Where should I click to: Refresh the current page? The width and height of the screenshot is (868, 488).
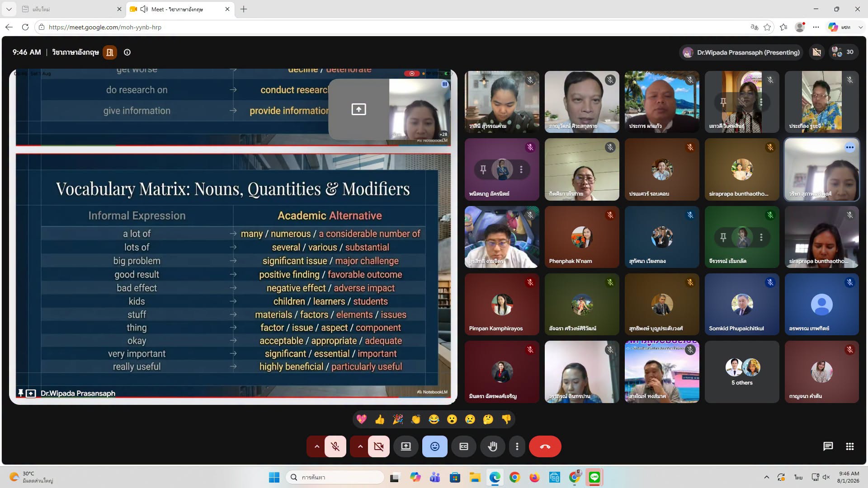coord(25,27)
